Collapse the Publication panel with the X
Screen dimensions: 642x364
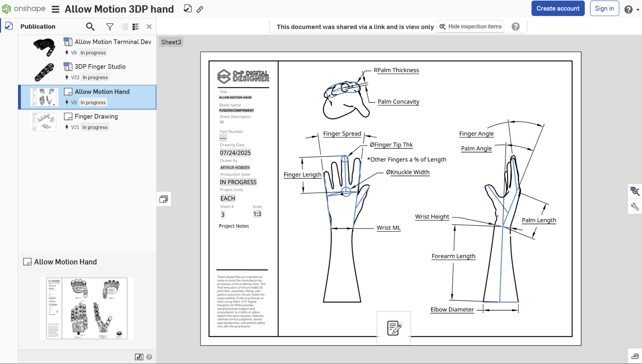149,26
